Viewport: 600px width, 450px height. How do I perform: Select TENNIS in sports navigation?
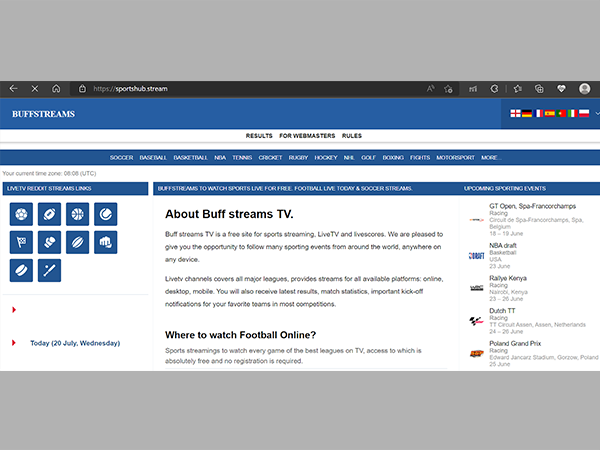242,158
